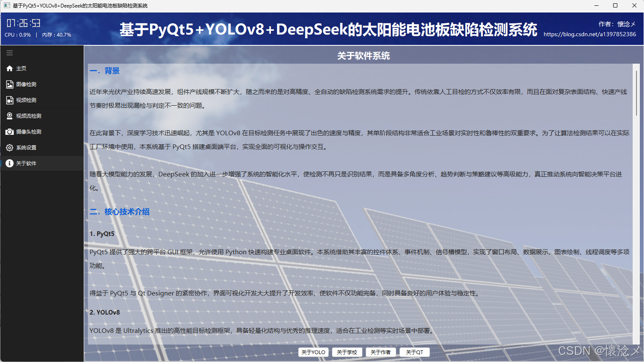
Task: Click the 关于作者 button
Action: (381, 352)
